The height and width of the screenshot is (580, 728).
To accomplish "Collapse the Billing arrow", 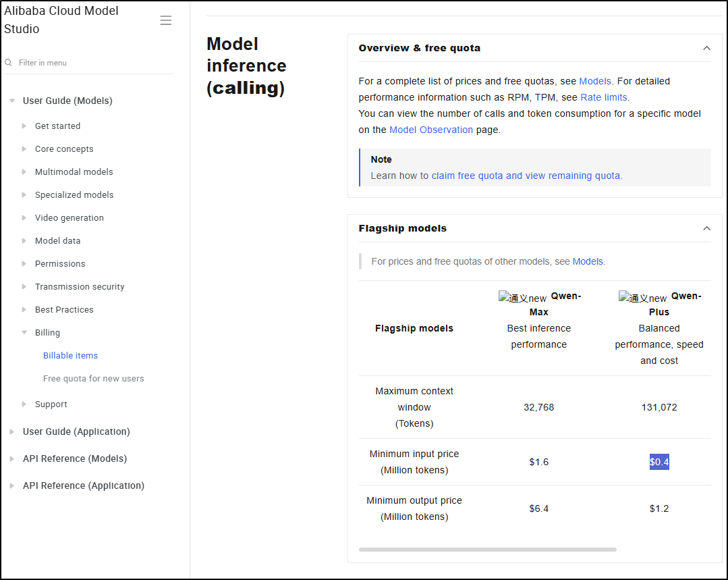I will click(x=24, y=332).
